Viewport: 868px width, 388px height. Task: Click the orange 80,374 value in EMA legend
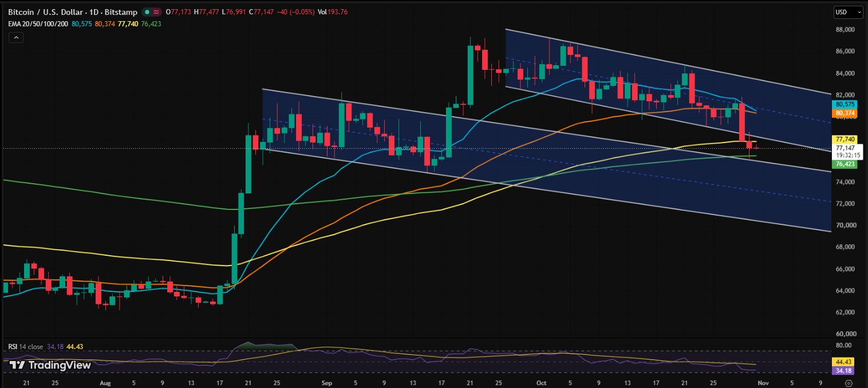105,24
